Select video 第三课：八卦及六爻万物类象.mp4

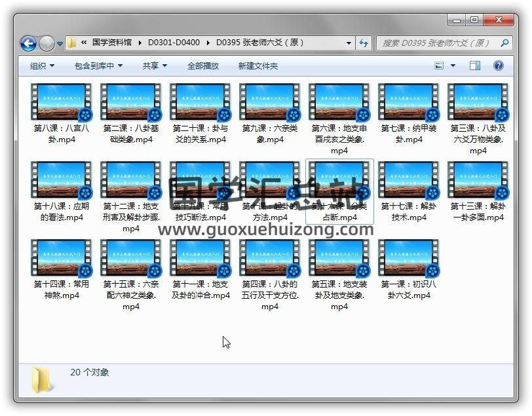pos(478,119)
